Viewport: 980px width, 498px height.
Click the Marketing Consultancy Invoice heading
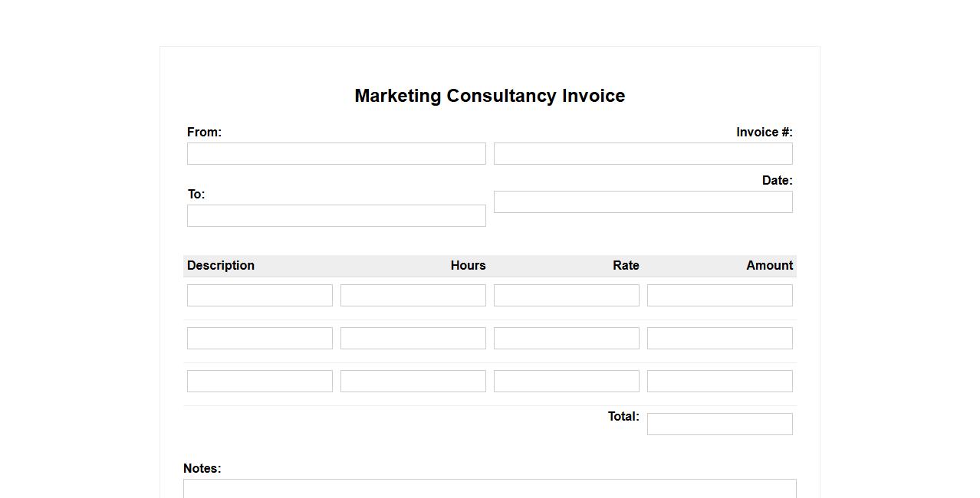[x=489, y=96]
